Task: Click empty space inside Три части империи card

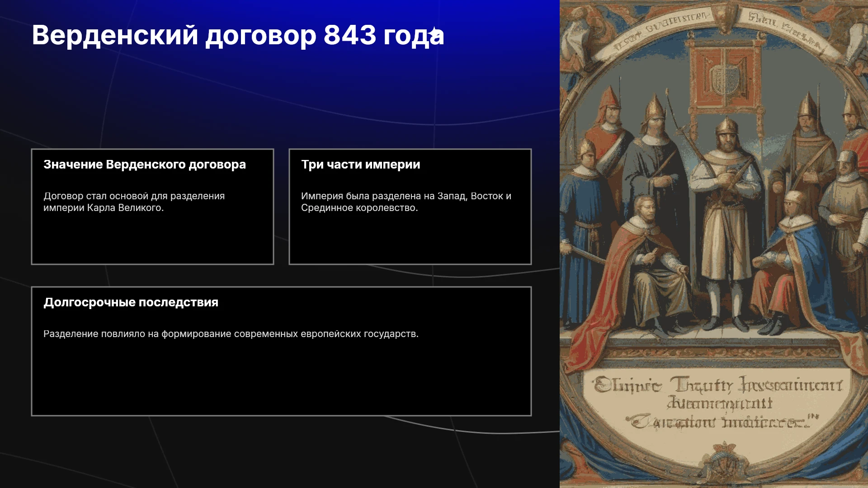Action: pyautogui.click(x=410, y=239)
